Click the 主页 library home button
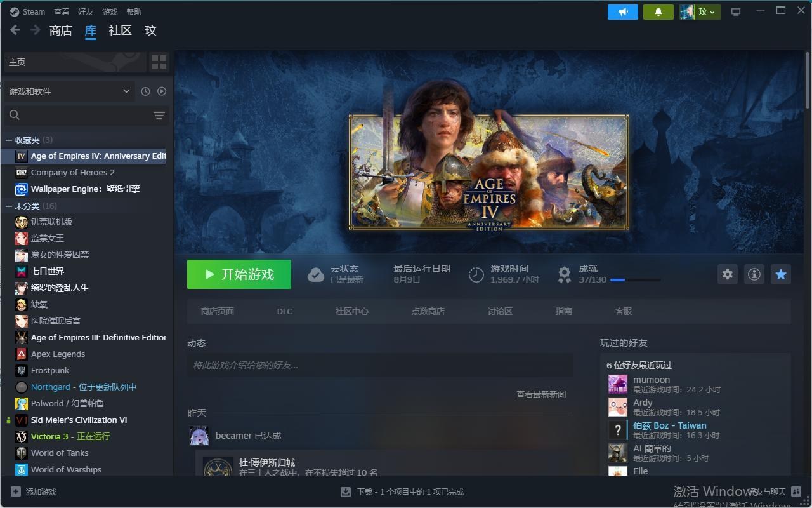Image resolution: width=812 pixels, height=508 pixels. click(x=75, y=62)
